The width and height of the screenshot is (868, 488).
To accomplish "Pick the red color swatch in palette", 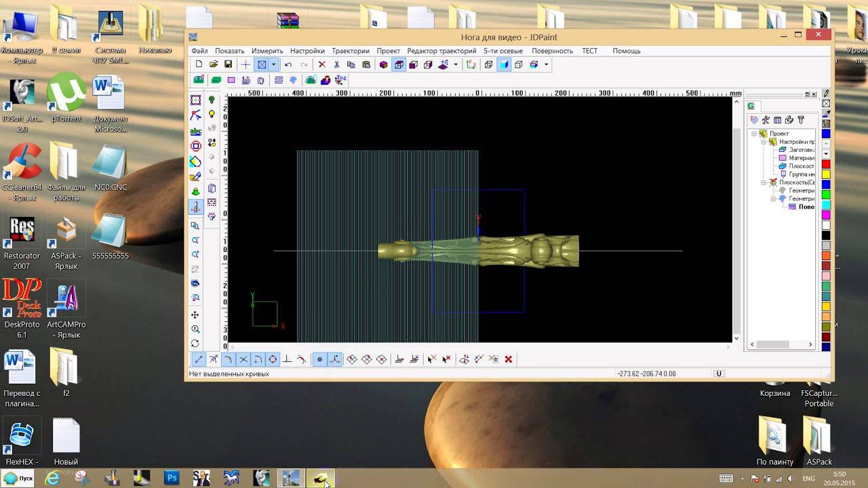I will [x=826, y=165].
